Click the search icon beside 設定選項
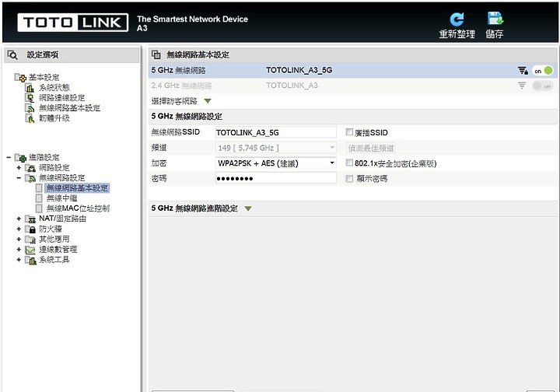Viewport: 560px width, 392px height. tap(12, 55)
